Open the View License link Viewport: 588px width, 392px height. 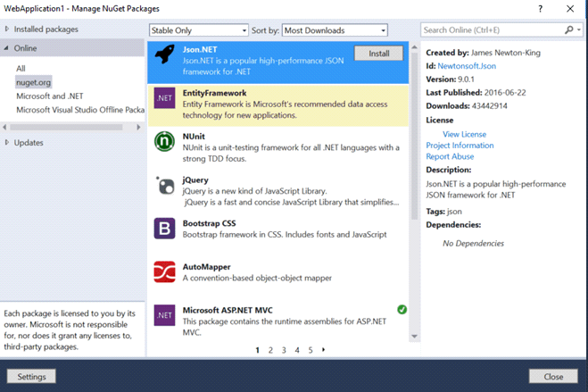click(464, 134)
